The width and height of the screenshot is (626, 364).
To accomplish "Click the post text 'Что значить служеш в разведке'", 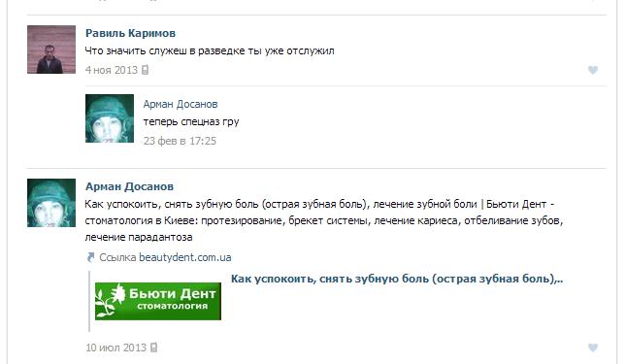I will coord(210,51).
